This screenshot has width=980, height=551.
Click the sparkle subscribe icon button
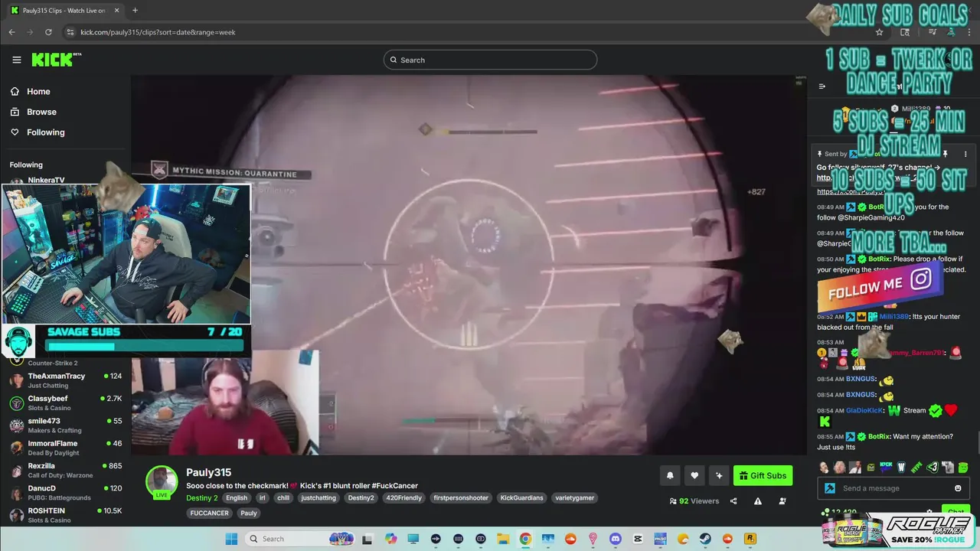coord(719,475)
